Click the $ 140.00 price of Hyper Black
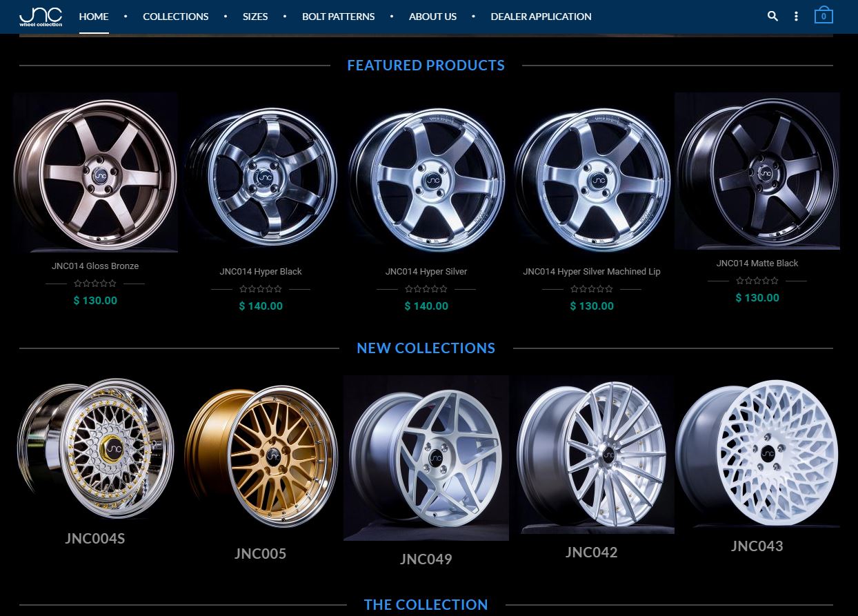858x616 pixels. (x=261, y=306)
